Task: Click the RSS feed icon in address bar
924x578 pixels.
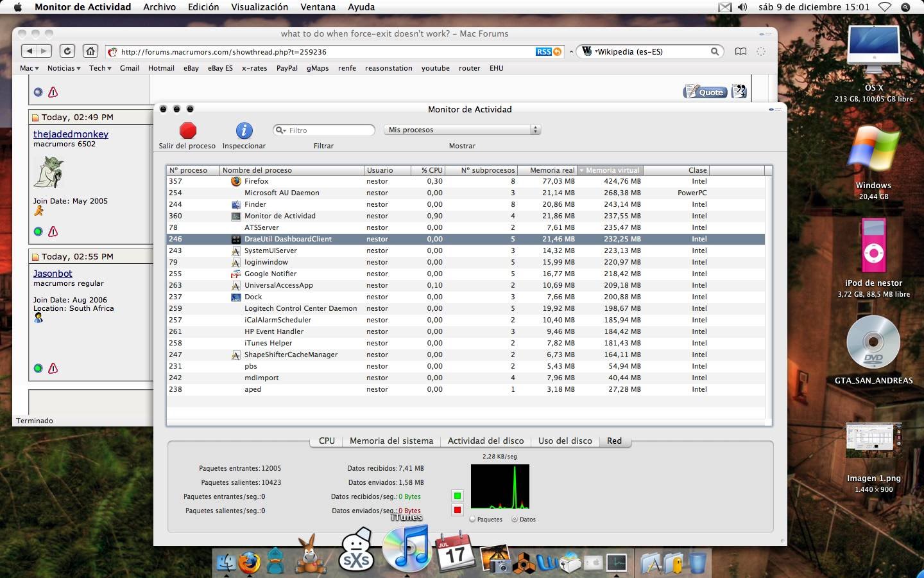Action: point(549,51)
